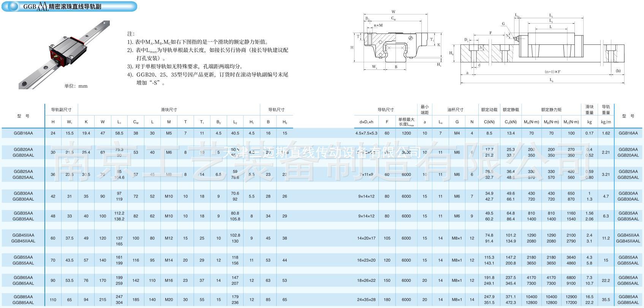
Task: Click the M12 thread cell for GGB45IIAA
Action: tap(169, 238)
